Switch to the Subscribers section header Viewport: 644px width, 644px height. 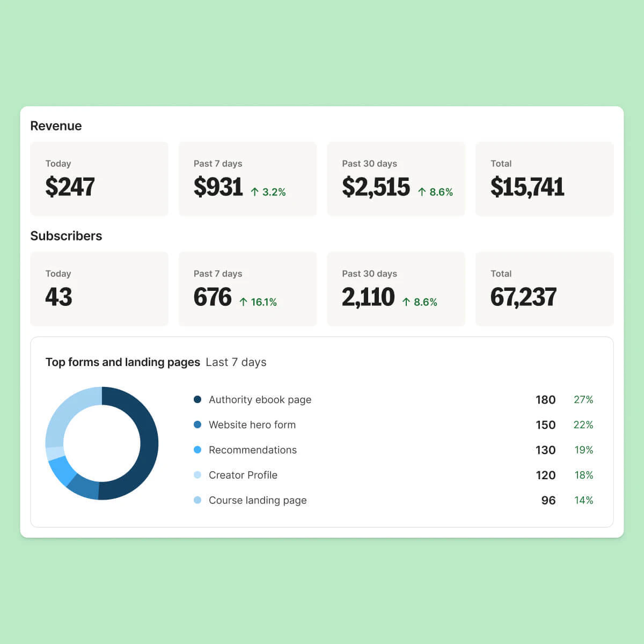[66, 236]
